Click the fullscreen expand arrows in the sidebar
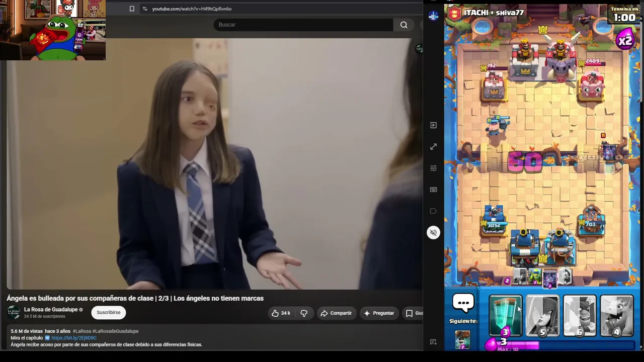The image size is (644, 362). pyautogui.click(x=433, y=147)
